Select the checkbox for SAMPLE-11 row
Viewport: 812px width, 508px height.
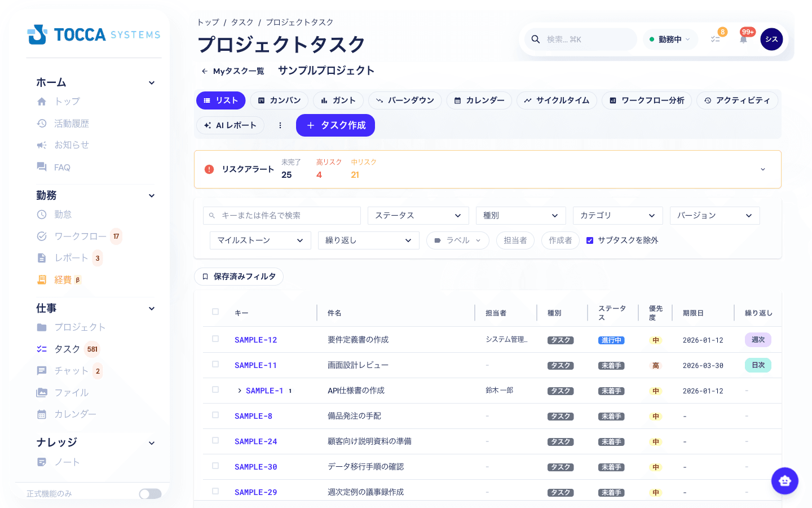215,364
